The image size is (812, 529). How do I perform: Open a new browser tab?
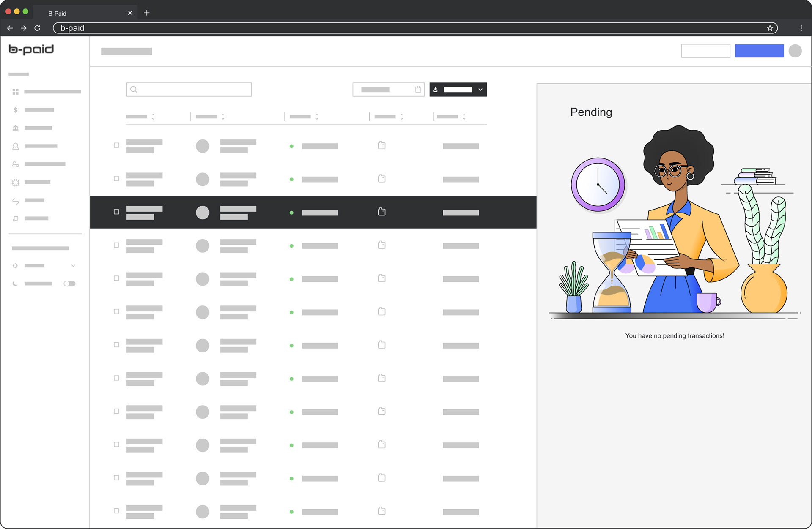pos(147,13)
